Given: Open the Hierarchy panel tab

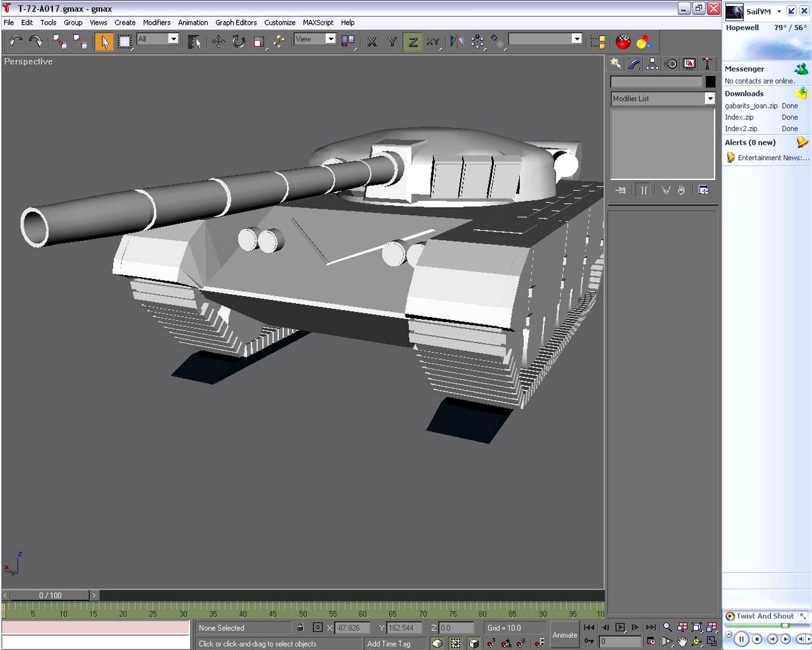Looking at the screenshot, I should 652,63.
